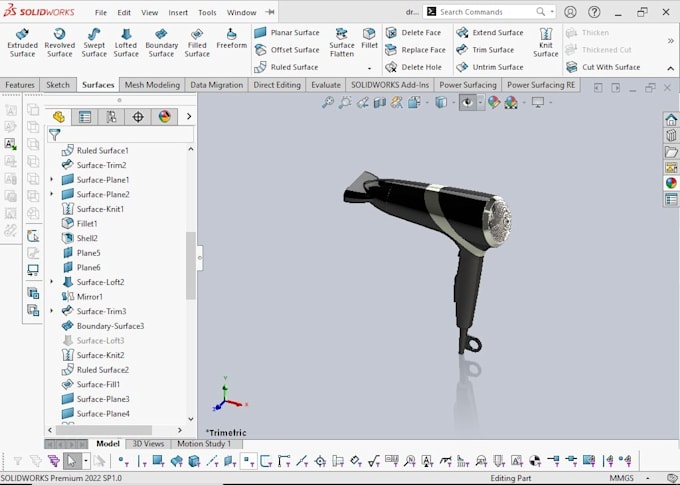
Task: Select the Ruled Surface command
Action: point(286,67)
